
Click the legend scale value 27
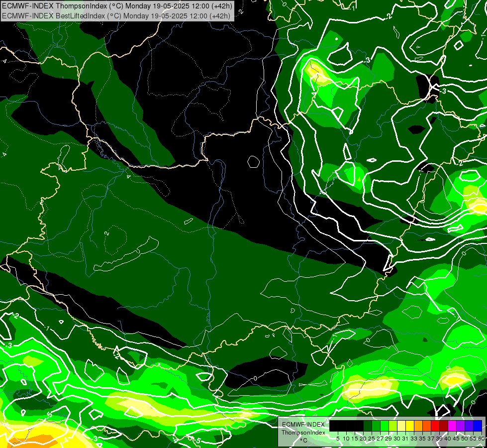pyautogui.click(x=380, y=439)
